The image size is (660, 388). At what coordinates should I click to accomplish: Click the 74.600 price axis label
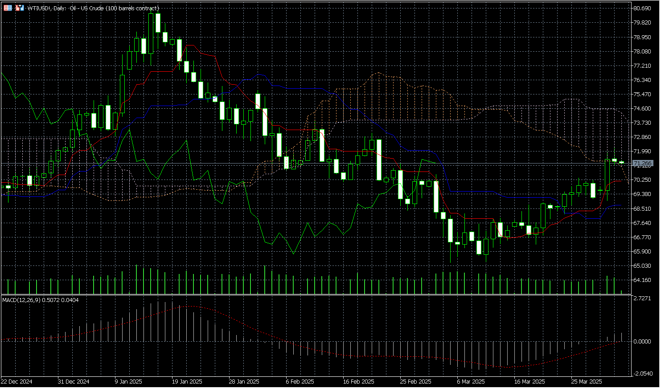click(642, 109)
